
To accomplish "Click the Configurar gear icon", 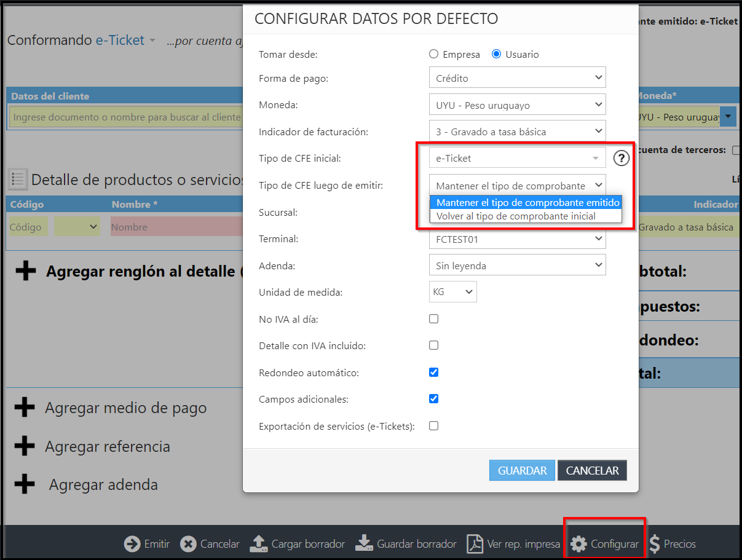I will coord(578,544).
